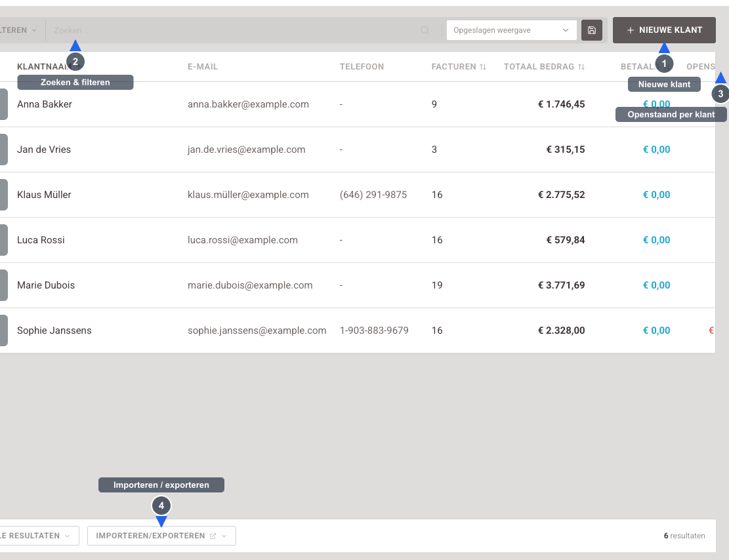Open customer Luca Rossi
The width and height of the screenshot is (729, 560).
click(41, 240)
